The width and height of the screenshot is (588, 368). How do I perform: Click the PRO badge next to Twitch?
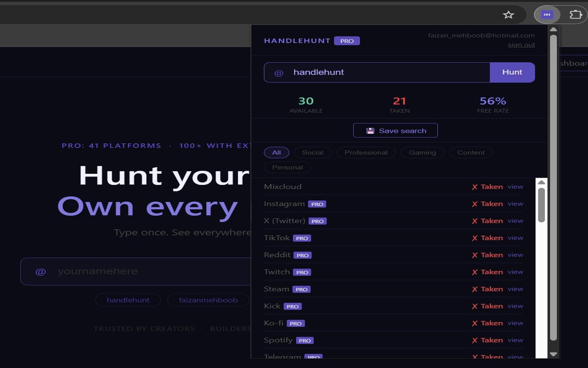(302, 272)
